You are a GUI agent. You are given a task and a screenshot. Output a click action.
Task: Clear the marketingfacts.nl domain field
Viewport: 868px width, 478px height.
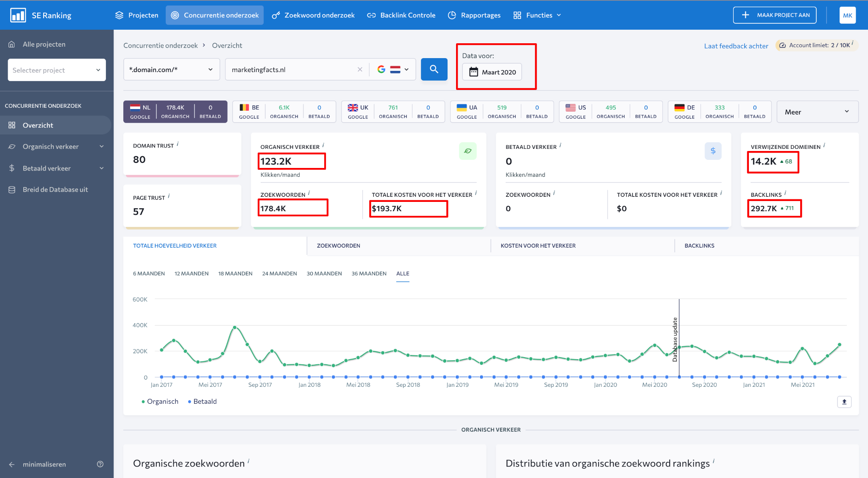[x=360, y=70]
